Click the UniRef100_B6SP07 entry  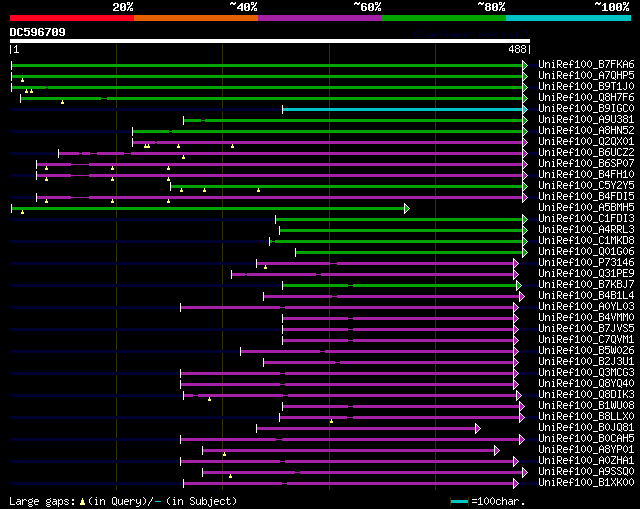586,163
